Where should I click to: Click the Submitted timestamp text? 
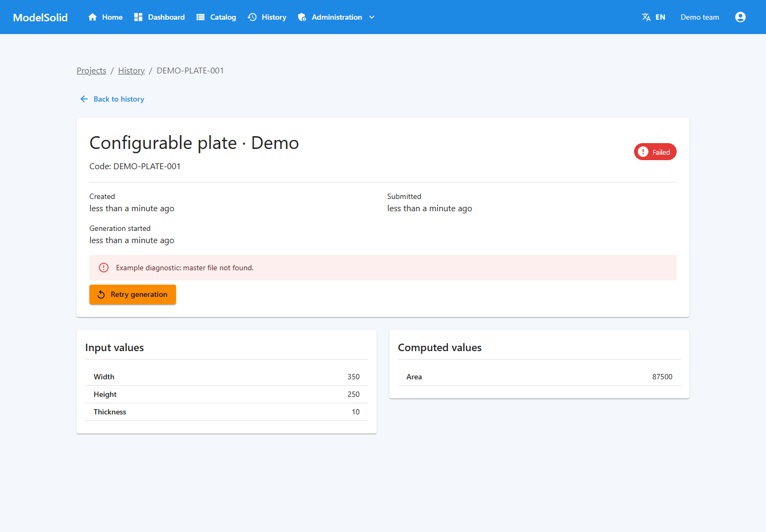pos(430,209)
